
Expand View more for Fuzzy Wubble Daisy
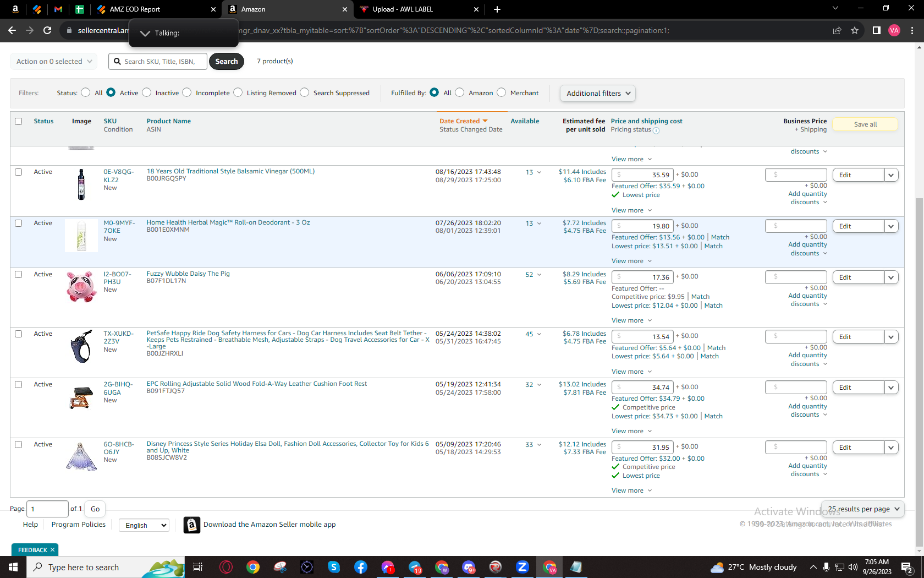pos(631,320)
